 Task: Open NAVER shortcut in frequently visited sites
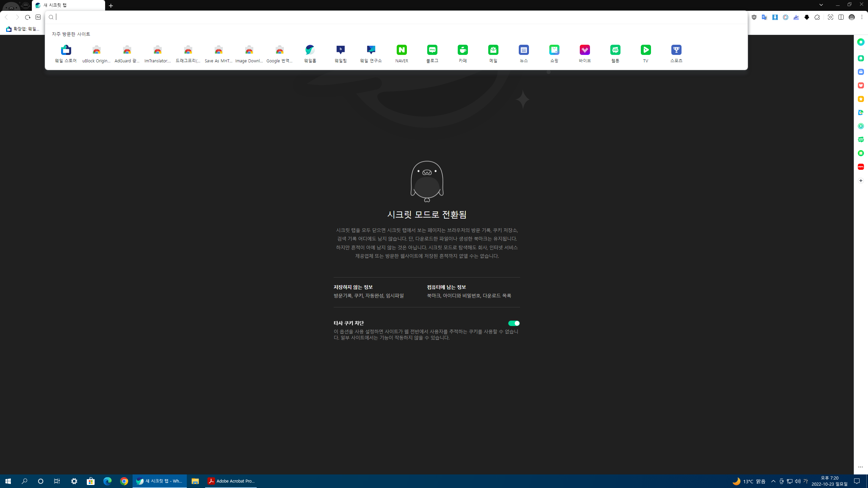[x=401, y=54]
